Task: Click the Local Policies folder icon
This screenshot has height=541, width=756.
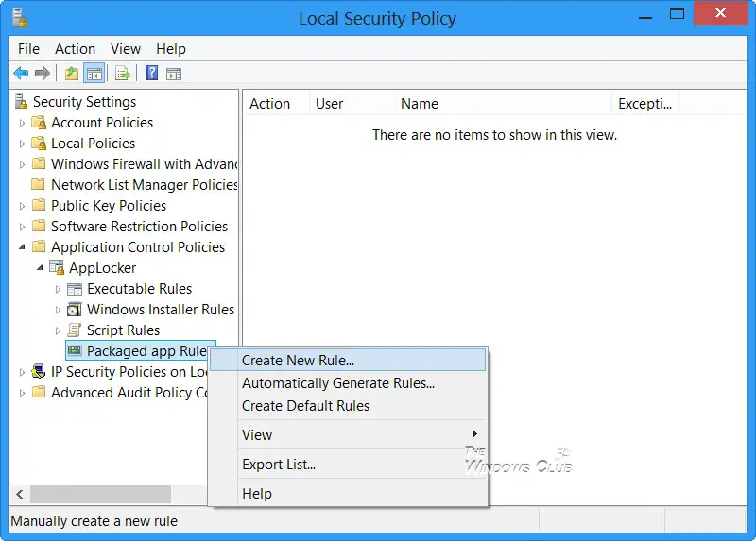Action: 39,144
